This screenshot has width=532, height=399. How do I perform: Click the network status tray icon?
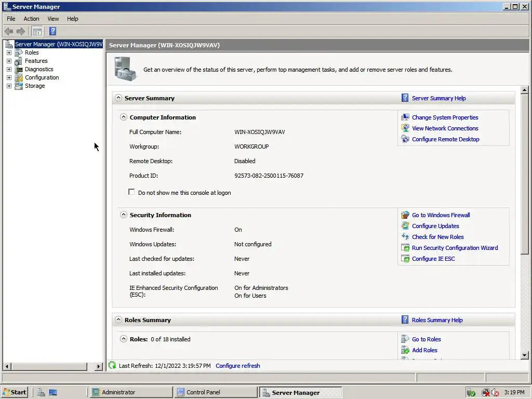point(486,393)
